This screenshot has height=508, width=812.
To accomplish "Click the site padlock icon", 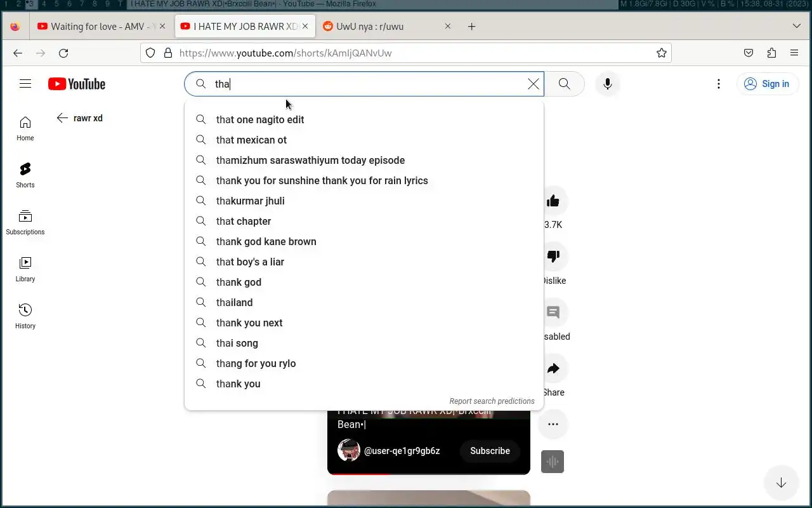I will tap(168, 53).
